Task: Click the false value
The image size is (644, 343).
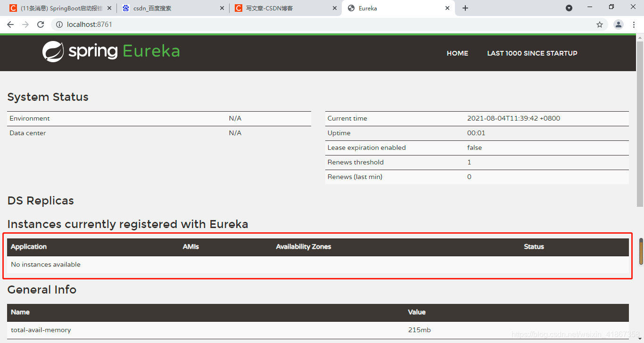Action: (x=475, y=147)
